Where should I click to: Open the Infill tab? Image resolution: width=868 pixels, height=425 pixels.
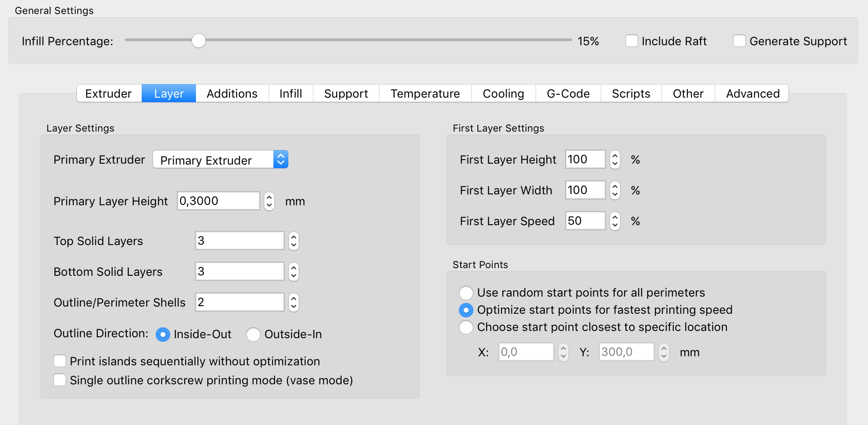click(x=291, y=94)
